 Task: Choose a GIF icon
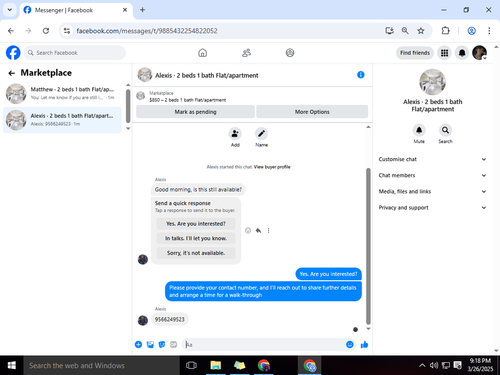(x=173, y=344)
